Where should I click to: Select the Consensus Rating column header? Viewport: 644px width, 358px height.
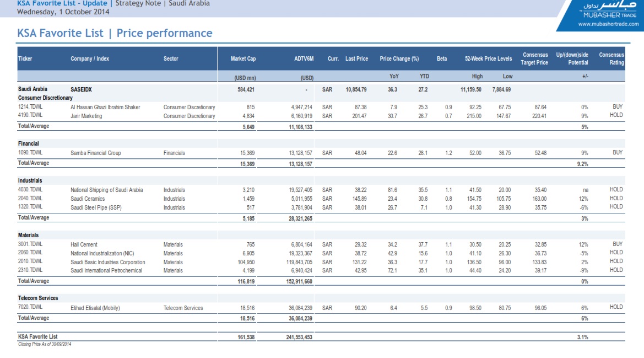pos(611,58)
